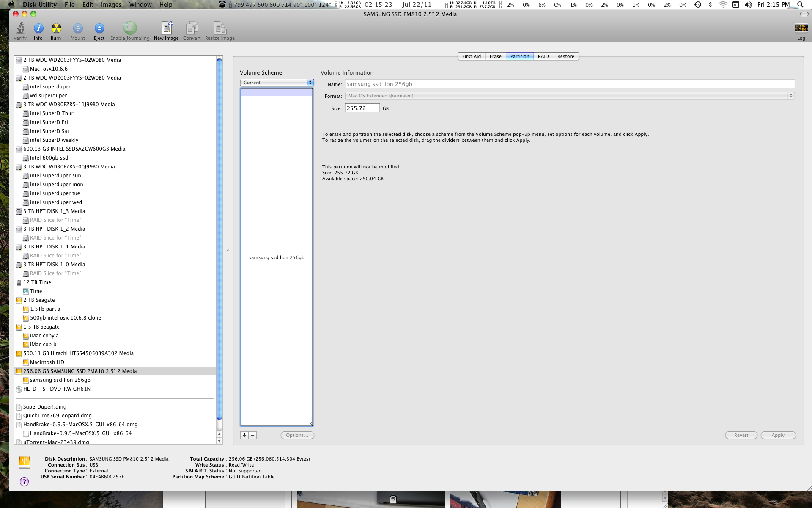Screen dimensions: 812x508
Task: Open the Info toolbar icon
Action: point(38,29)
